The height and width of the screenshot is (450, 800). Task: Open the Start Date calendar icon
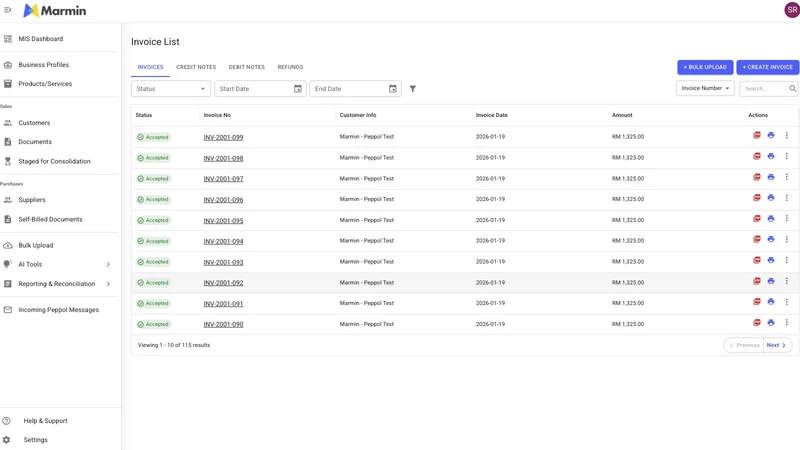click(x=297, y=89)
